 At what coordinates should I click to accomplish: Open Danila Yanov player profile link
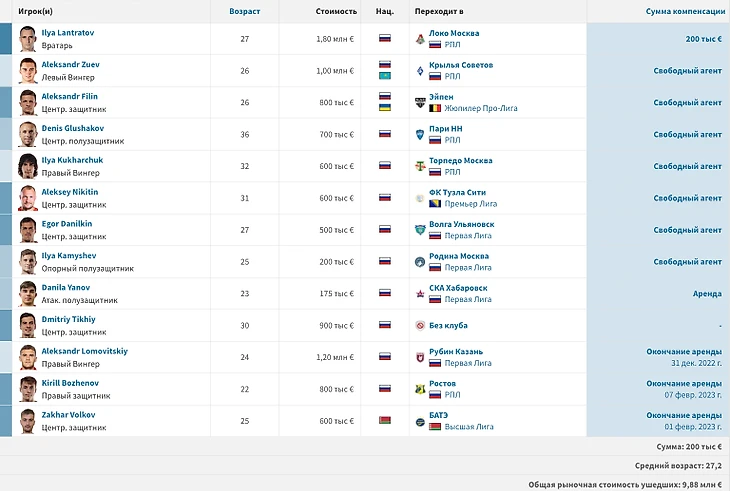(66, 287)
